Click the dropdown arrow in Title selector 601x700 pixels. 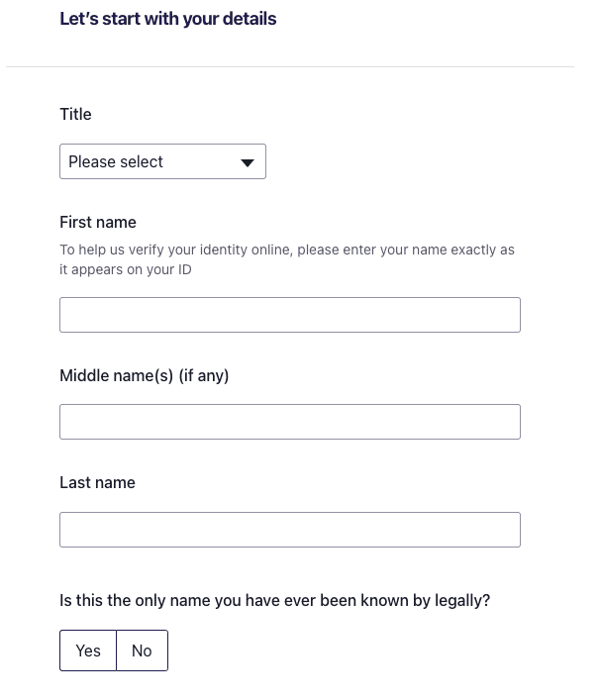point(248,162)
